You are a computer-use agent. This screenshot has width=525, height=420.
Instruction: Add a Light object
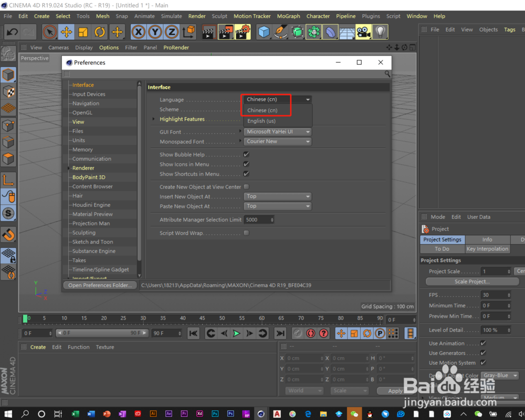380,32
